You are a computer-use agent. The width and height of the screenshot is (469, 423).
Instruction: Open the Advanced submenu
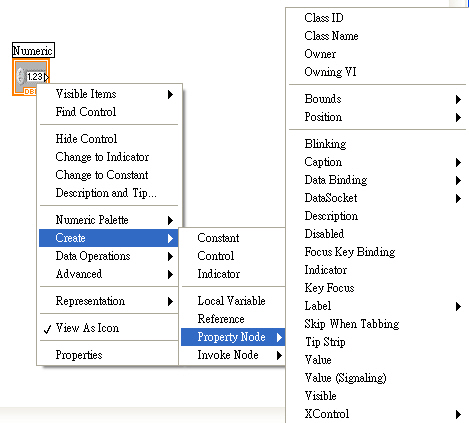click(109, 274)
